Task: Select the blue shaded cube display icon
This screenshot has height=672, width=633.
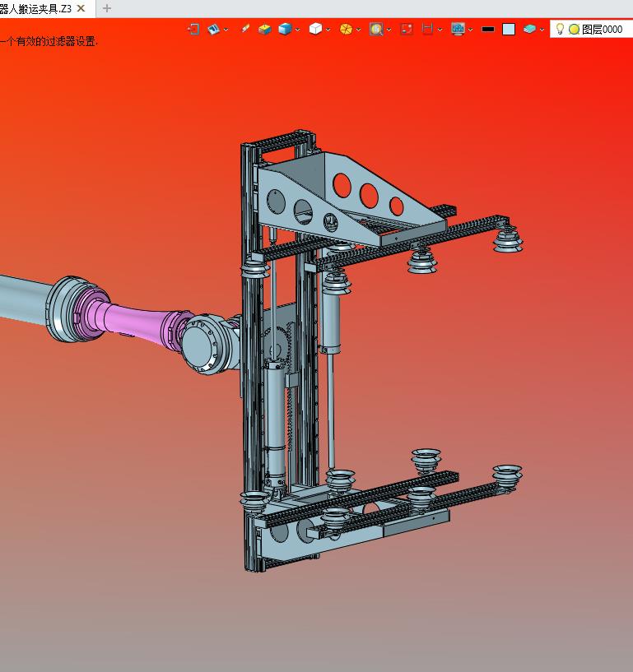Action: (285, 29)
